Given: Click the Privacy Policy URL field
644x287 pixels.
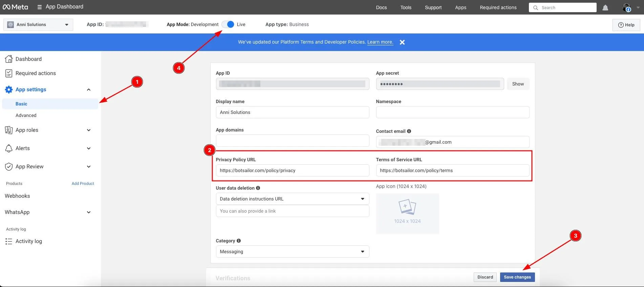Looking at the screenshot, I should coord(293,170).
